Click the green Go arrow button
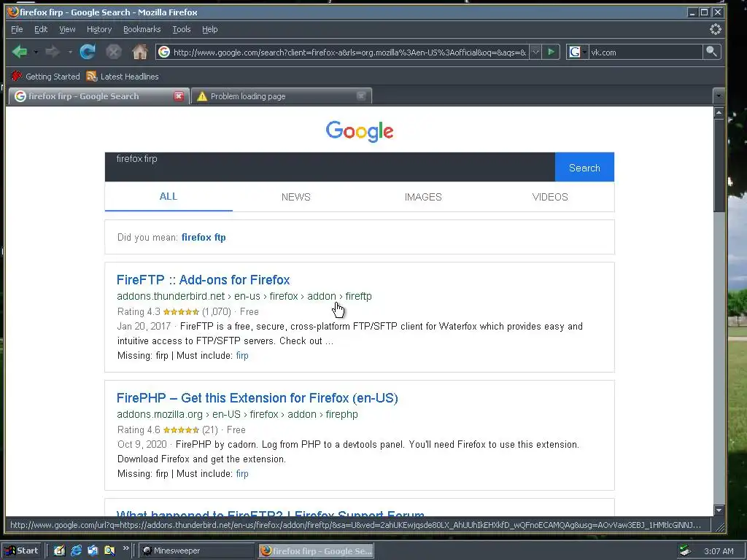 click(x=551, y=52)
